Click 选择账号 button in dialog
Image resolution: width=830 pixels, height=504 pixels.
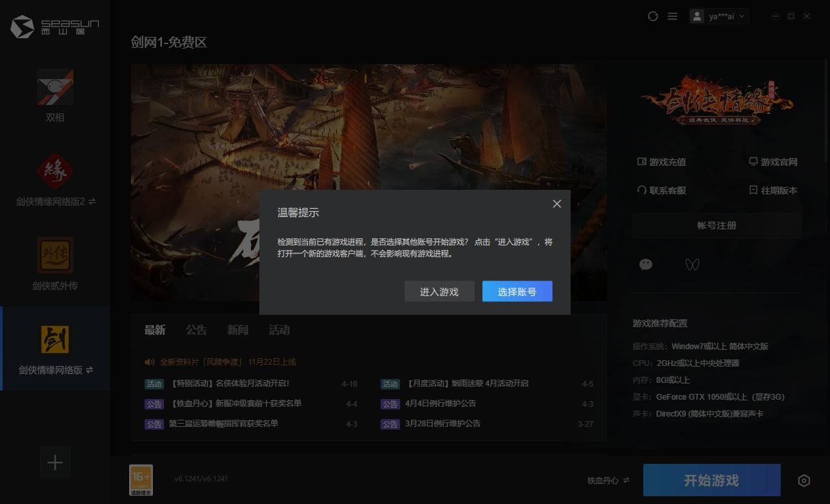(x=517, y=292)
